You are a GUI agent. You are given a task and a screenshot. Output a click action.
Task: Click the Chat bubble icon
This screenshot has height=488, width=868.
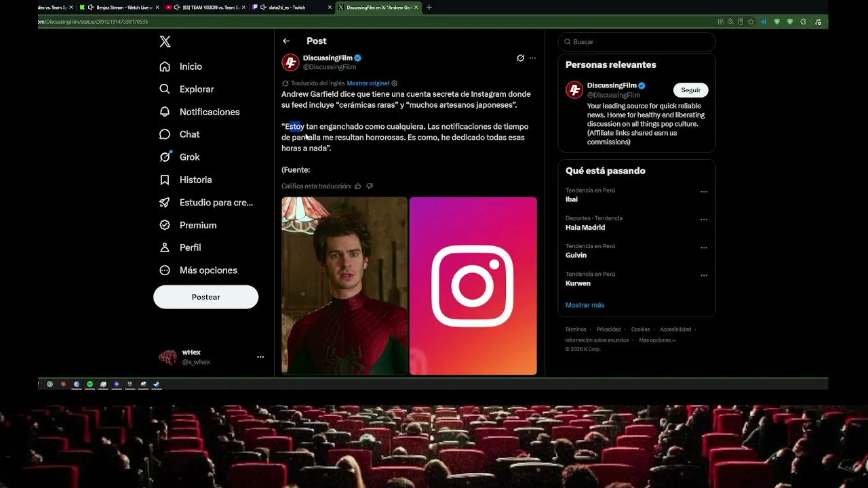pos(165,134)
